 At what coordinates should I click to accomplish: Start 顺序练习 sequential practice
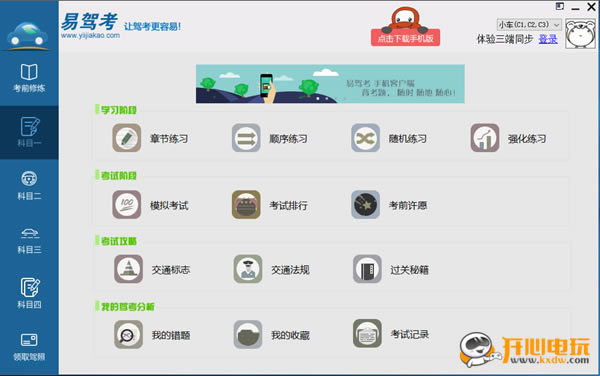[246, 138]
